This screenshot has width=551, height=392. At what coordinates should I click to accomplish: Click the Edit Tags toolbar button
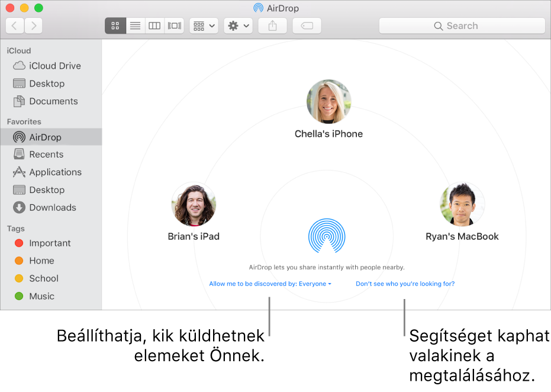pos(307,25)
